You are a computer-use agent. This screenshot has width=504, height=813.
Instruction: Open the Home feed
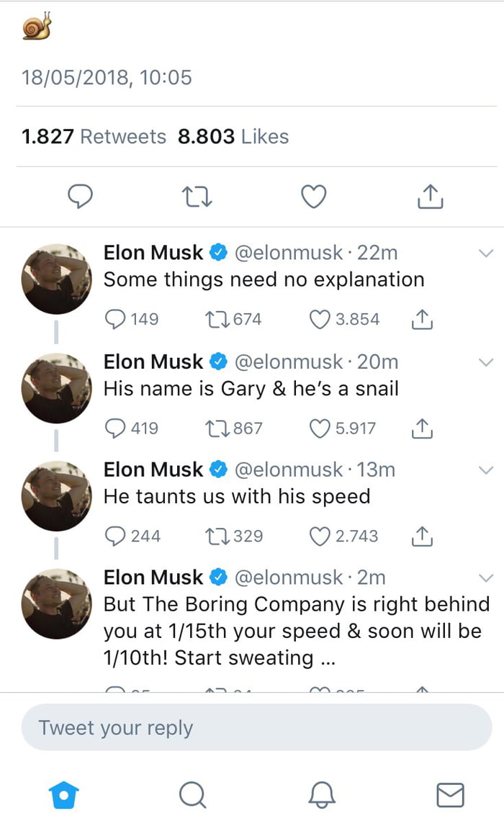click(x=64, y=795)
